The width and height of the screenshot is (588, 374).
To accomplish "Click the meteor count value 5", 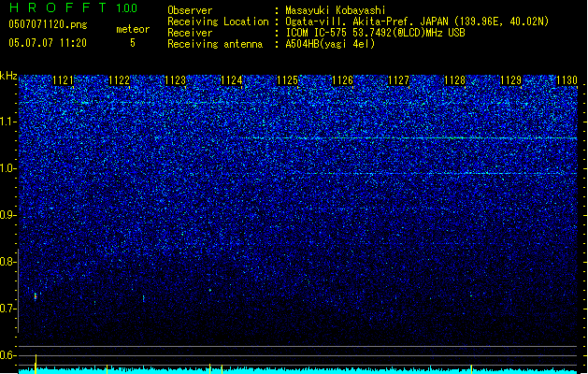I will point(133,43).
